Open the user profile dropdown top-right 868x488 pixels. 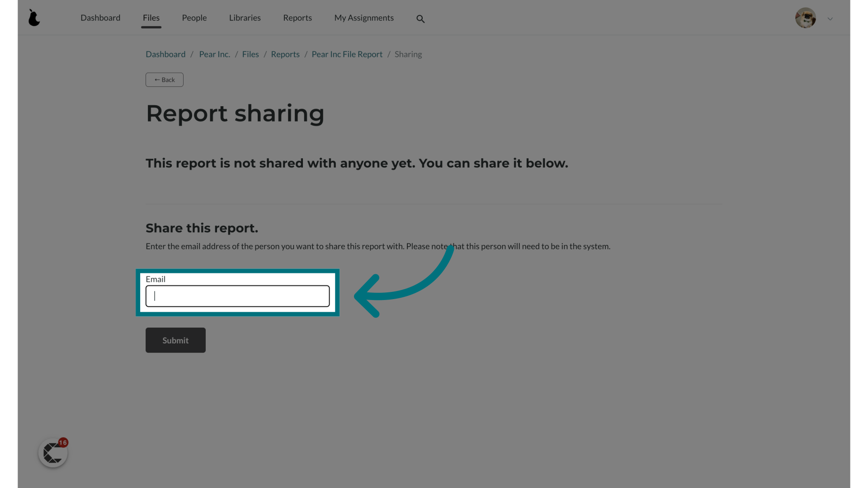click(830, 19)
